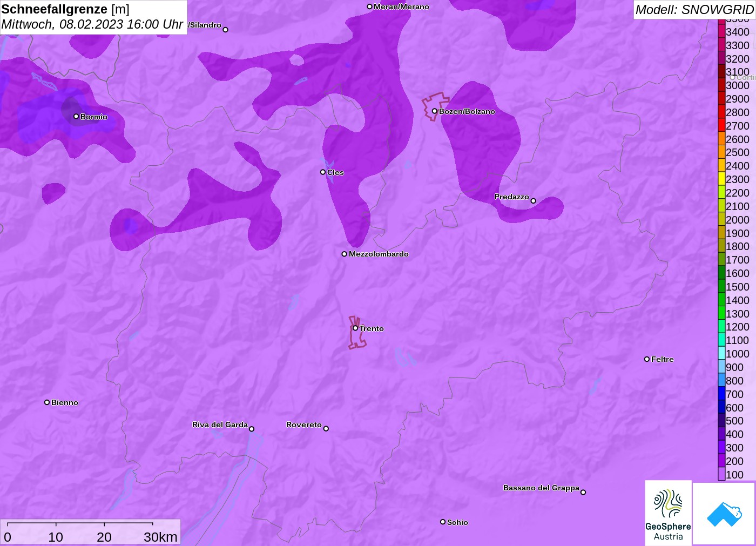Click the Riva del Garda marker

point(252,429)
